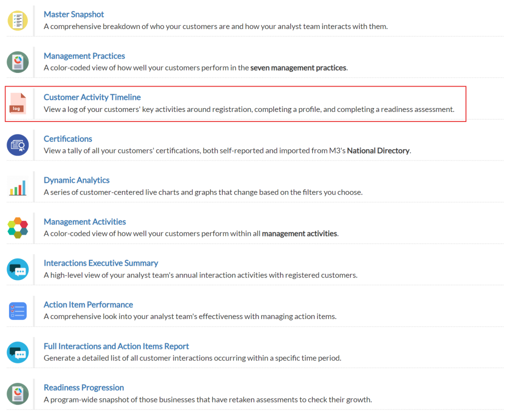Click the Management Practices pie chart document icon
This screenshot has width=512, height=420.
tap(18, 62)
